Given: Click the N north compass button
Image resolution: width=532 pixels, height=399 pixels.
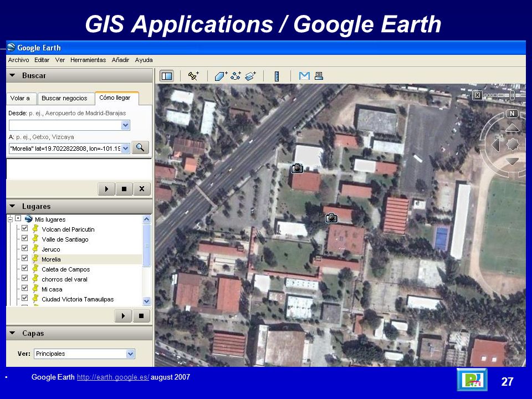Looking at the screenshot, I should click(x=512, y=114).
